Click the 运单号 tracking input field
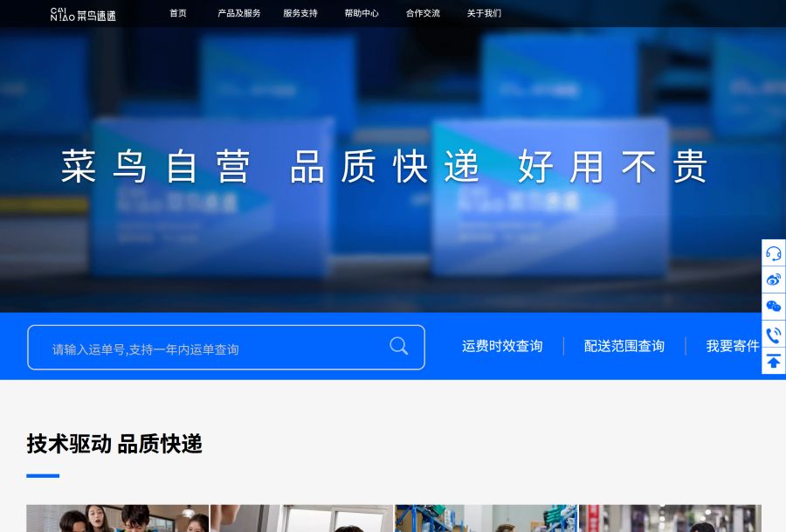786x532 pixels. 210,349
